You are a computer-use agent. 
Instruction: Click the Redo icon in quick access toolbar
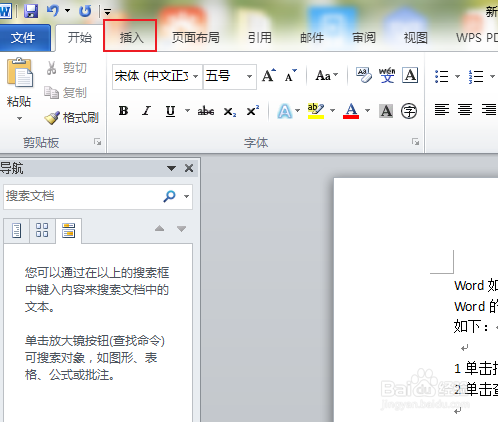85,11
